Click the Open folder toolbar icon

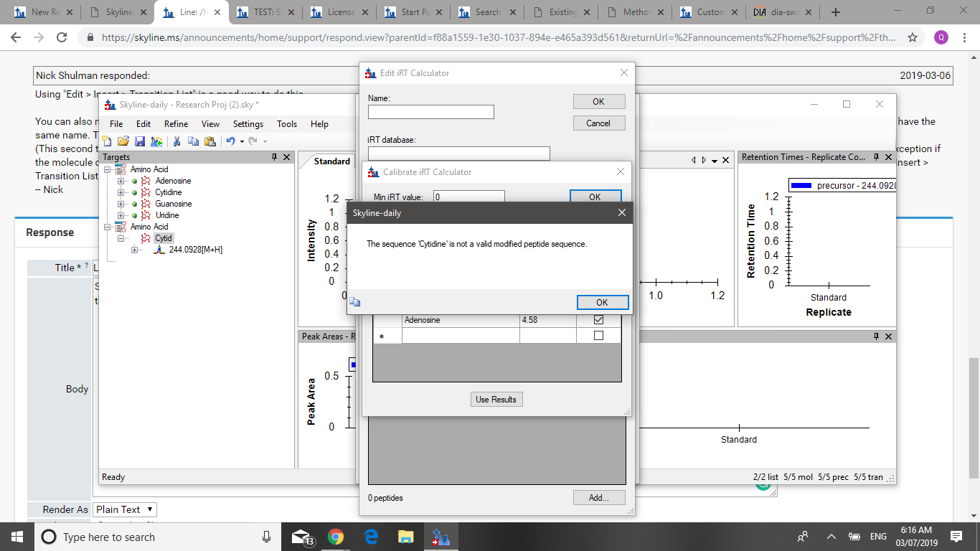pyautogui.click(x=123, y=141)
